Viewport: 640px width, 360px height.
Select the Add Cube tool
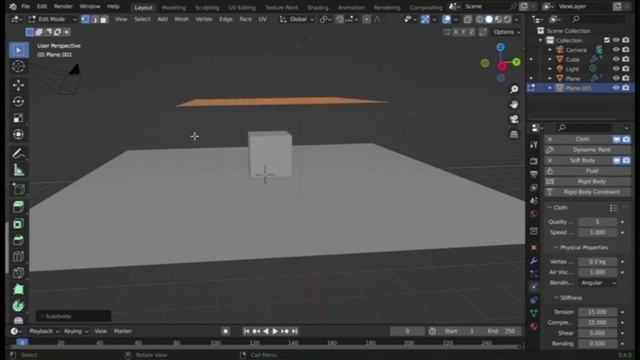pyautogui.click(x=18, y=189)
